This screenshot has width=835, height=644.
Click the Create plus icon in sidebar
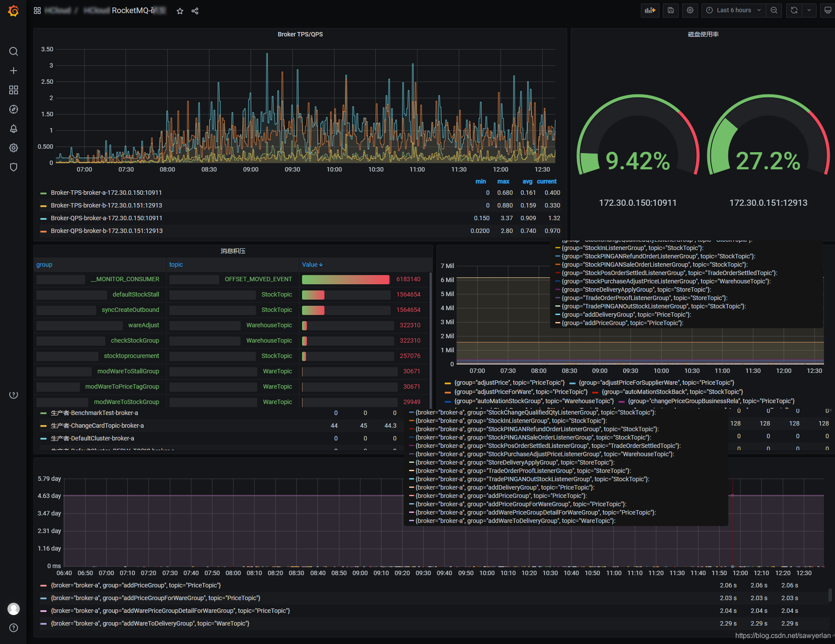[14, 71]
